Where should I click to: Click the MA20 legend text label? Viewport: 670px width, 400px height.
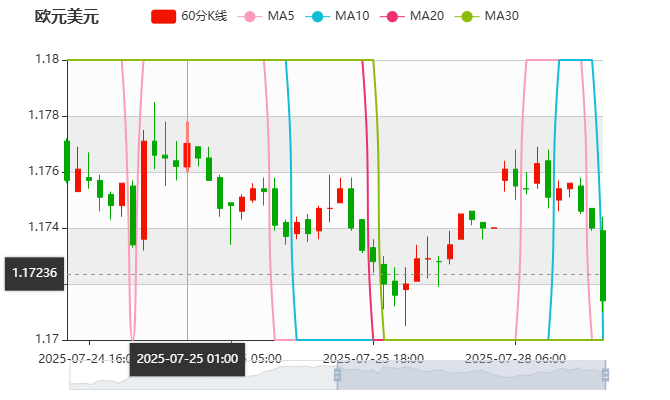coord(427,16)
